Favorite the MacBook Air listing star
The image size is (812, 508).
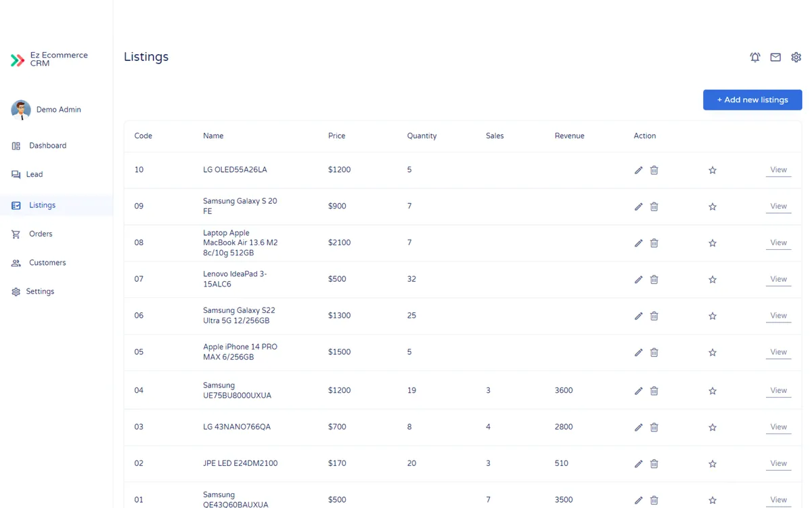point(713,243)
